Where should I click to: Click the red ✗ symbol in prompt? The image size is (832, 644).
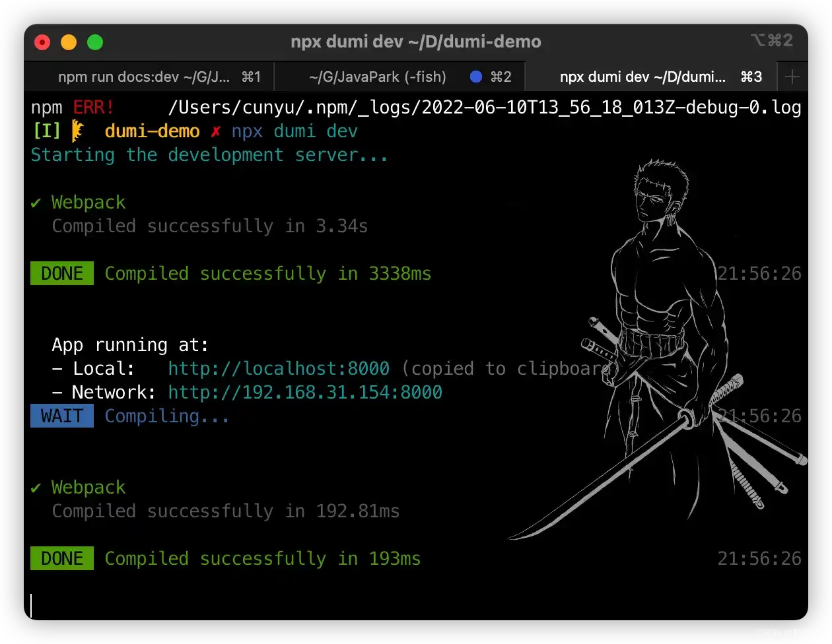click(215, 131)
